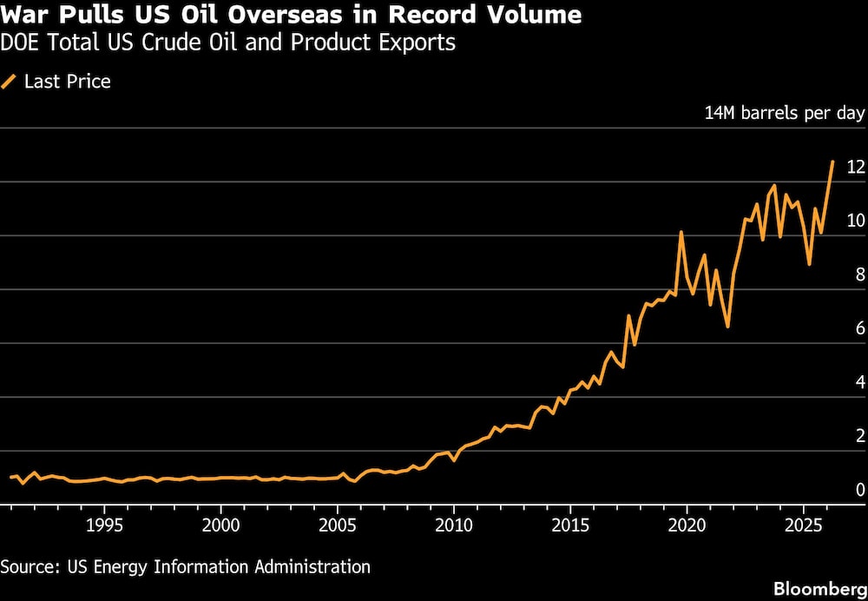Click the 4 value on y-axis
Viewport: 868px width, 601px height.
(x=860, y=382)
